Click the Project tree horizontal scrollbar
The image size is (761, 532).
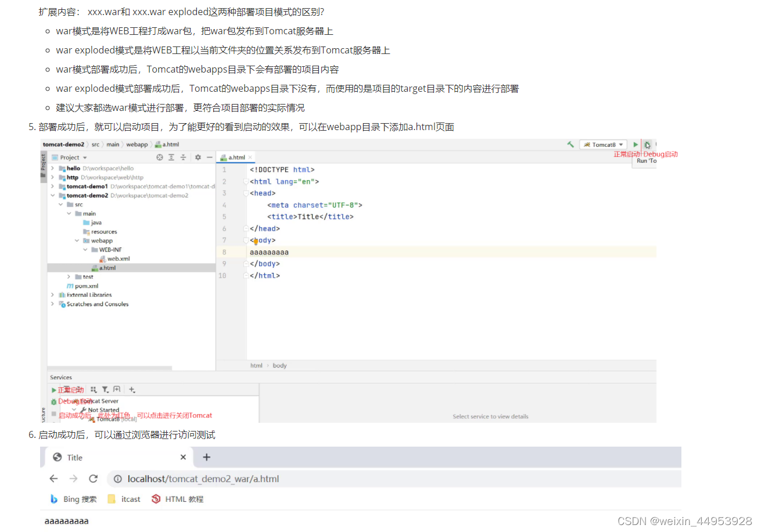tap(110, 368)
